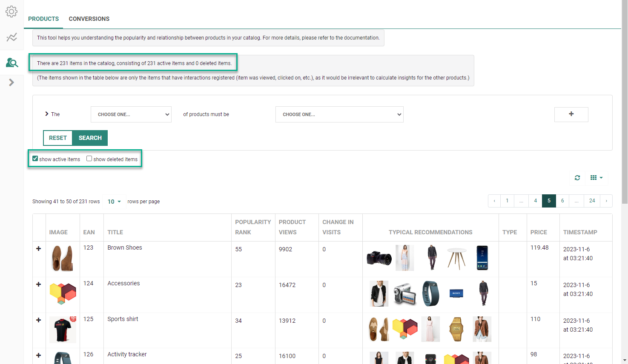Click the refresh table icon
The image size is (628, 364).
(577, 178)
